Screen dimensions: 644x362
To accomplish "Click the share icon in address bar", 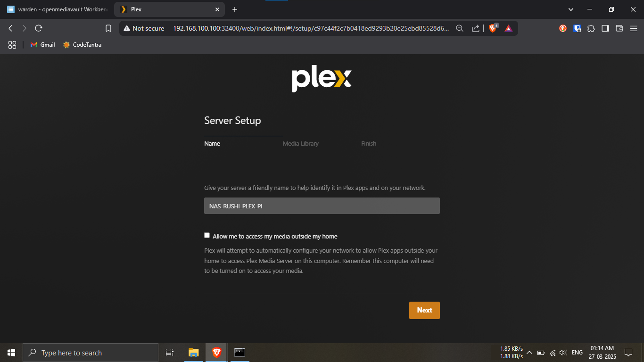I will [476, 28].
